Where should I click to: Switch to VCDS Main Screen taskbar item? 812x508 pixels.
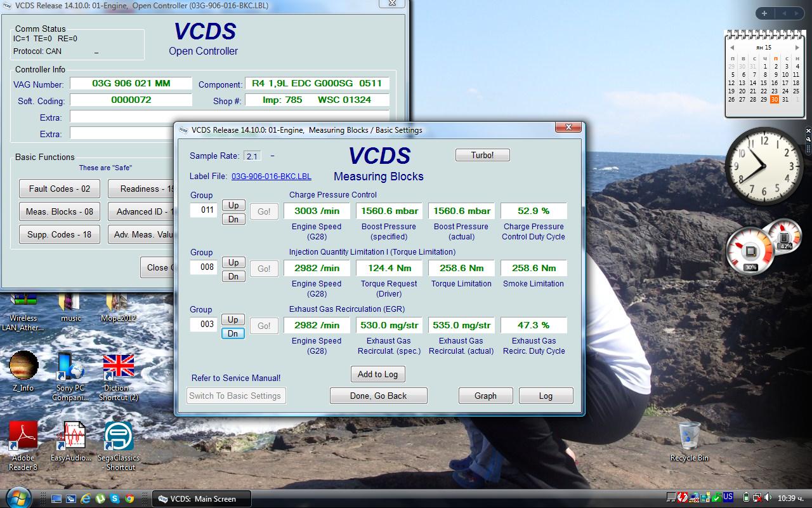tap(202, 499)
